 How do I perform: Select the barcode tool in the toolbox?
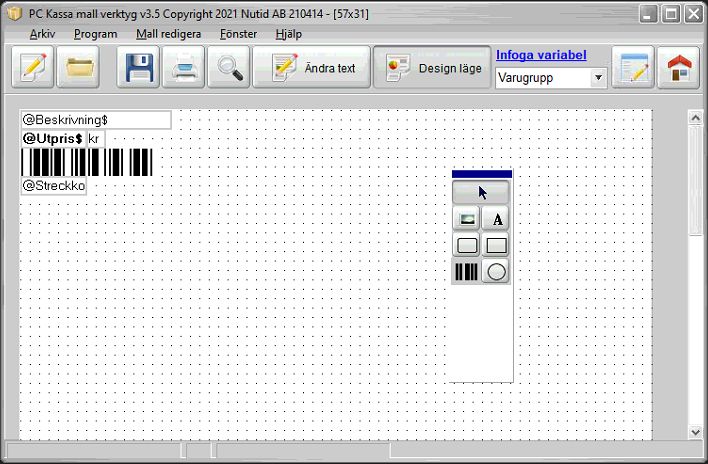pyautogui.click(x=467, y=271)
